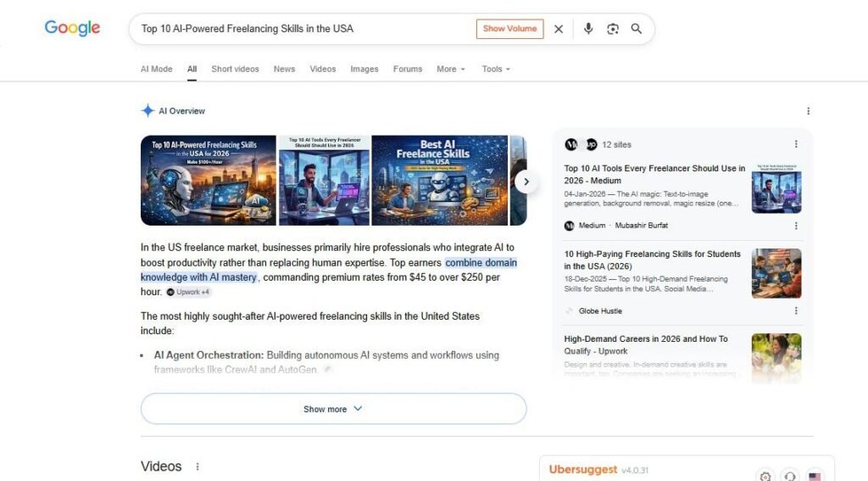Click the site favicons beside 12 sites
Screen dimensions: 868x481
[581, 144]
